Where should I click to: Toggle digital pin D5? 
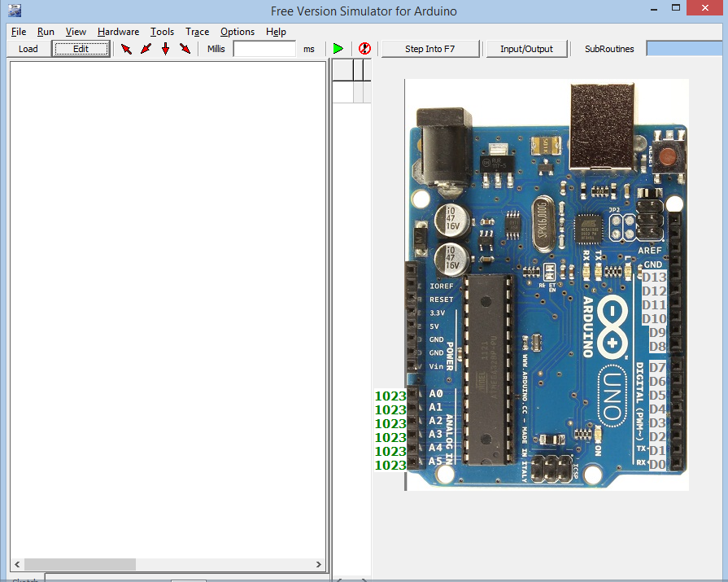[x=657, y=396]
